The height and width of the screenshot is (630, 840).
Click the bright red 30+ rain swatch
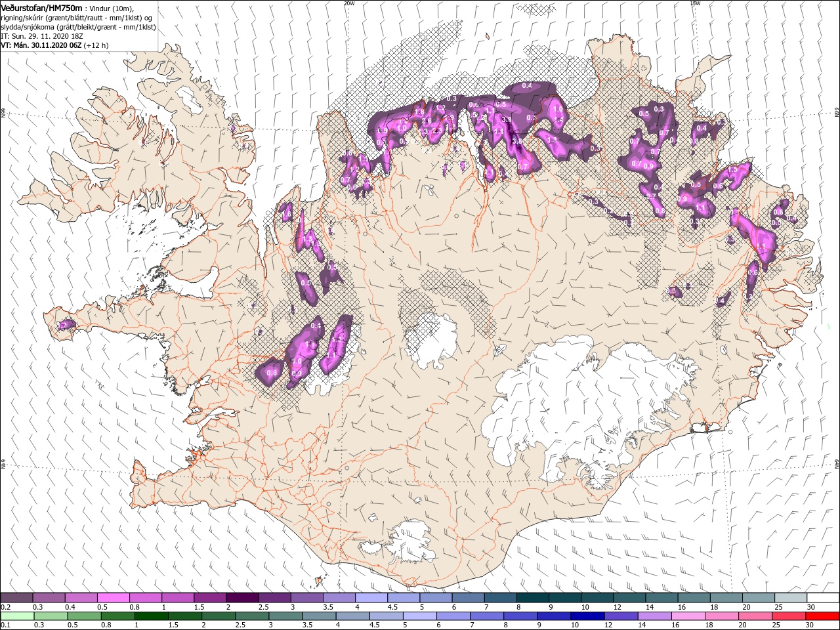(822, 616)
